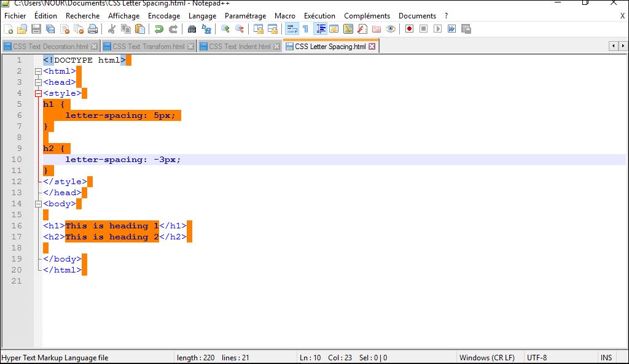Stop macro recording square button
Screen dimensions: 629x364
point(424,29)
